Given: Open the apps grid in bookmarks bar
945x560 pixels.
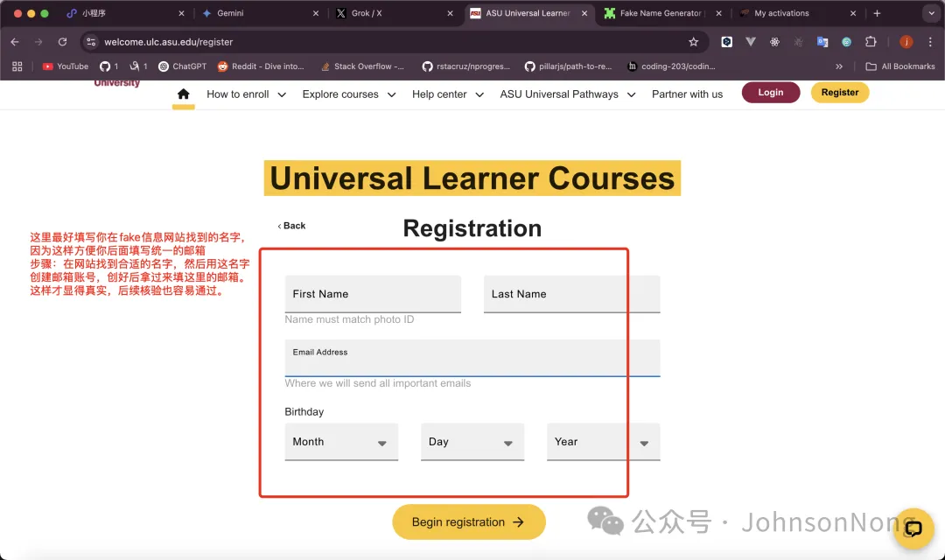Looking at the screenshot, I should (17, 66).
